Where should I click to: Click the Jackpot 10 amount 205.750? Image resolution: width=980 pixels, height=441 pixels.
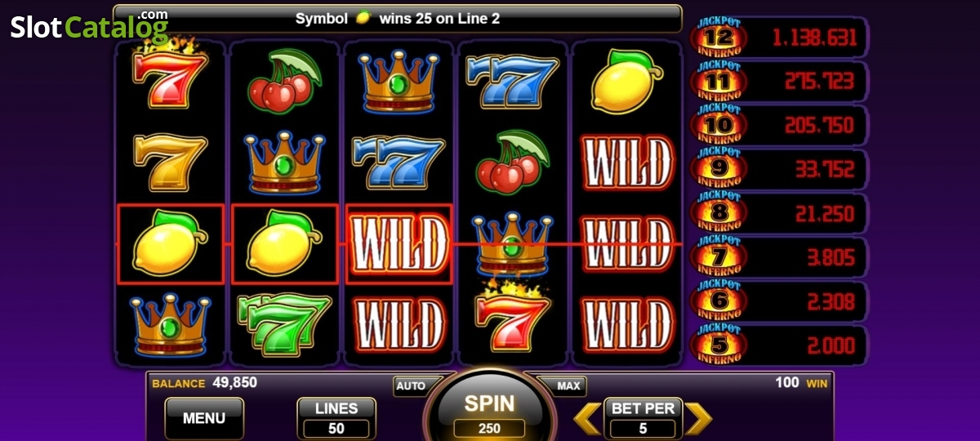click(x=819, y=125)
